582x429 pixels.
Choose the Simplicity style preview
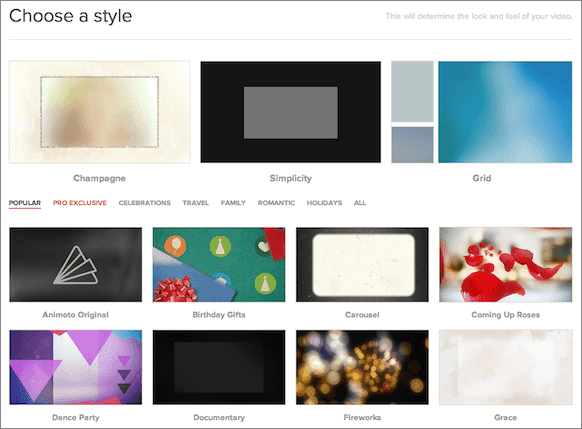click(x=291, y=112)
